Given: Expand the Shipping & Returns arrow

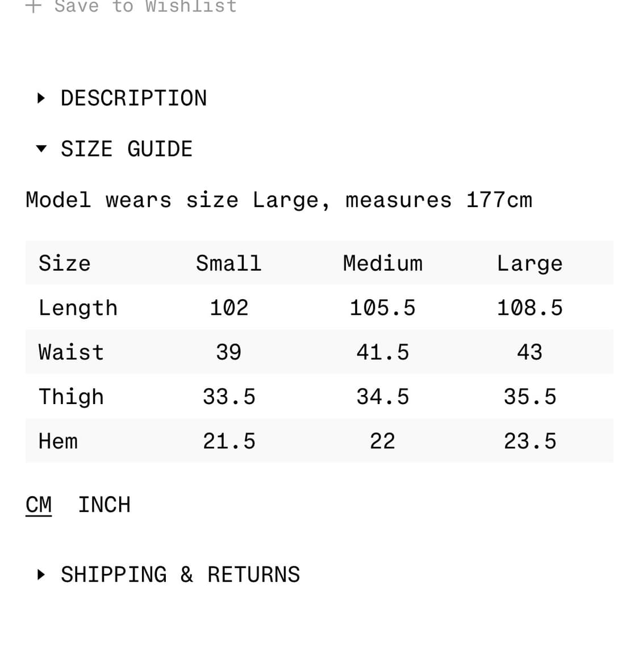Looking at the screenshot, I should (40, 574).
